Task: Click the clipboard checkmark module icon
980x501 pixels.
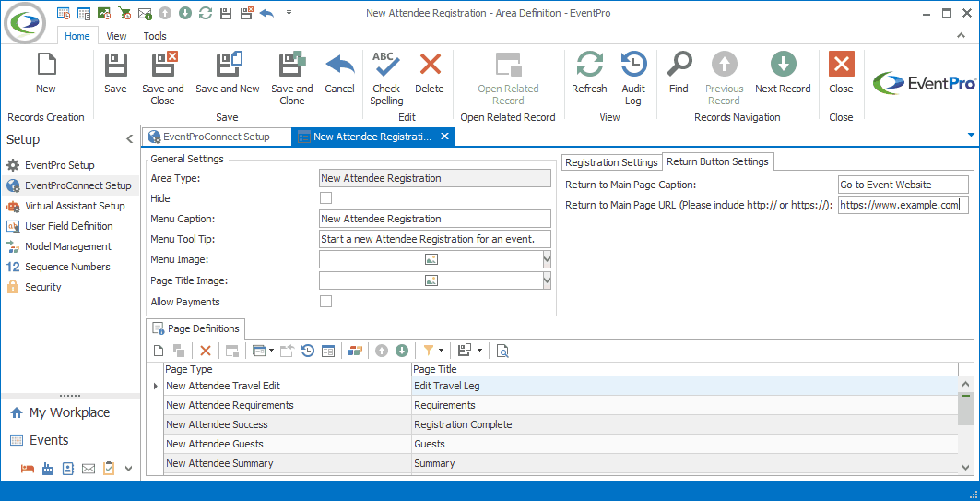Action: coord(108,469)
